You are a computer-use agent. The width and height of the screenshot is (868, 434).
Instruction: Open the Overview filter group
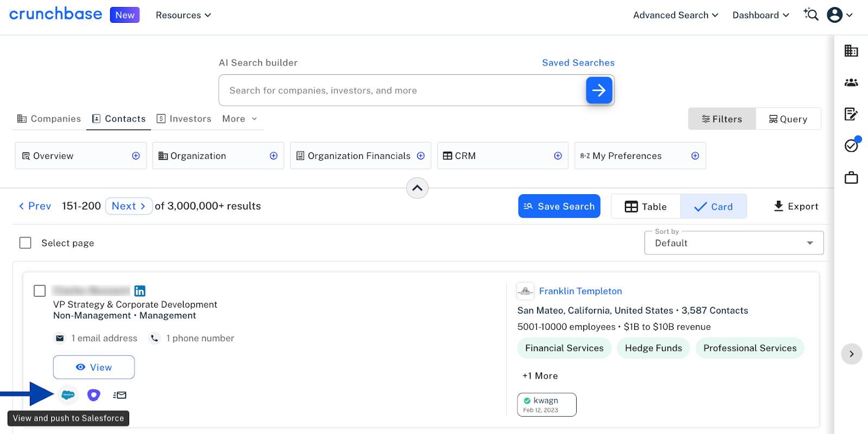click(x=81, y=156)
